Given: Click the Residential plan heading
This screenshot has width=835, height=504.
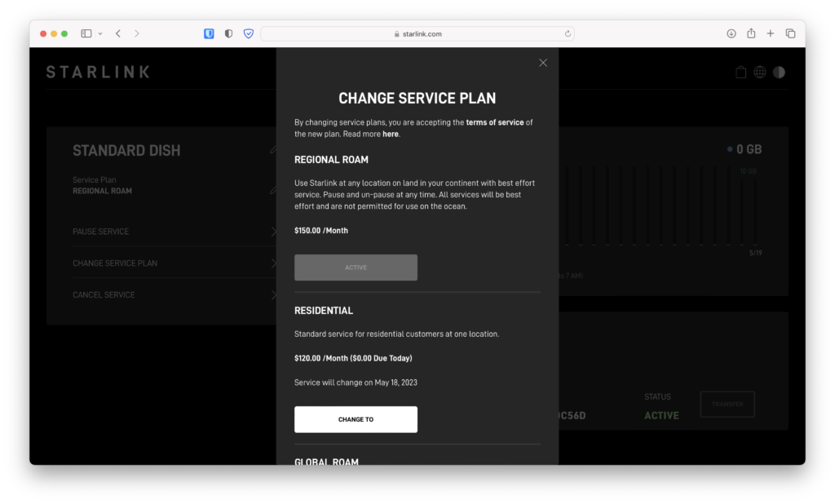Looking at the screenshot, I should tap(324, 311).
